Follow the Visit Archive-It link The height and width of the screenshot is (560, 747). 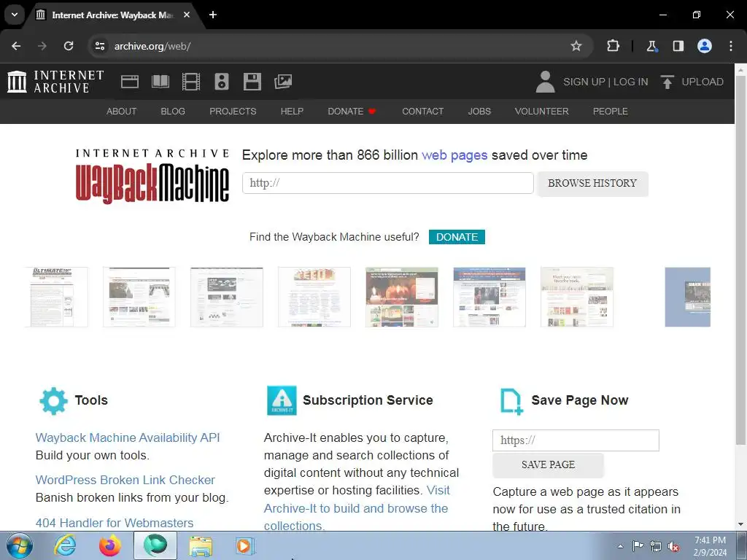pyautogui.click(x=356, y=508)
